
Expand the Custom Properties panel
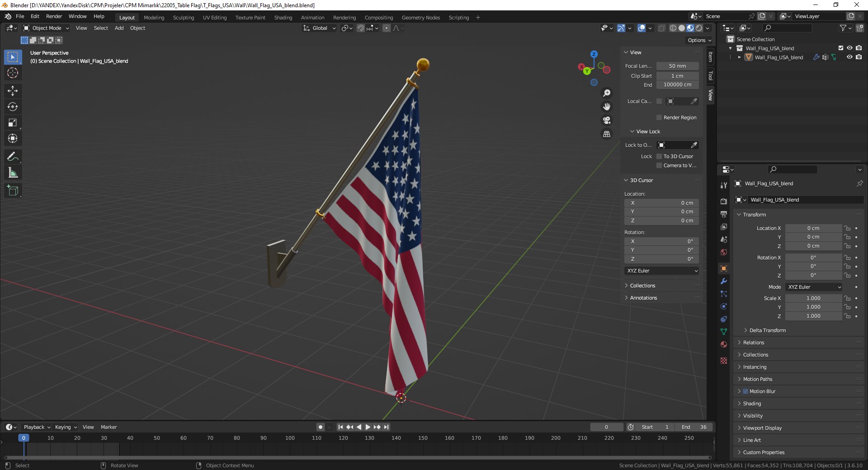[x=764, y=452]
